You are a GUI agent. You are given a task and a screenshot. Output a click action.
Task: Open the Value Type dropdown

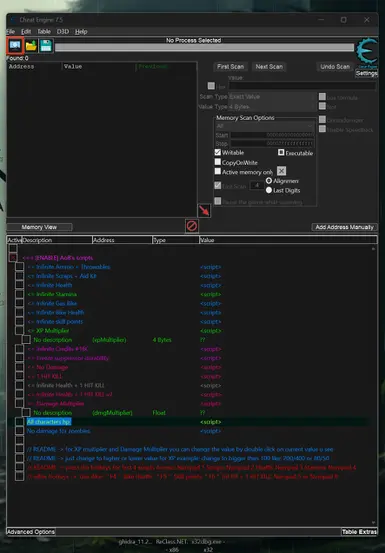pyautogui.click(x=273, y=107)
